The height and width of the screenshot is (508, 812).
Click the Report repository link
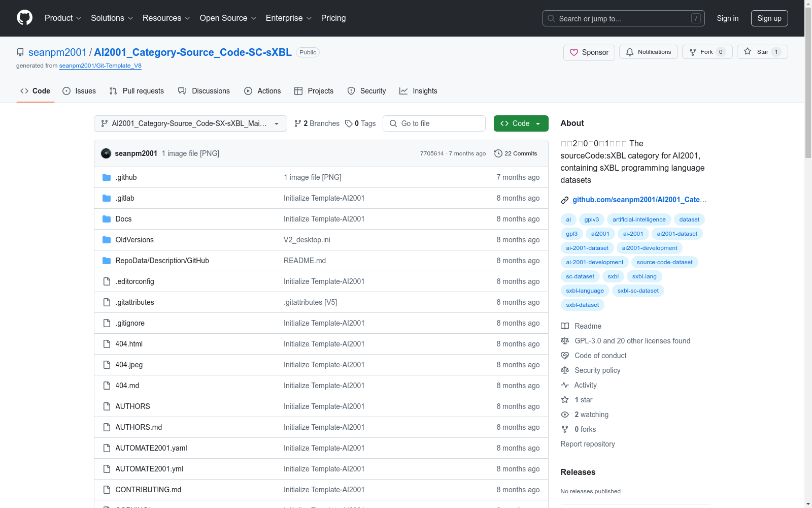588,444
